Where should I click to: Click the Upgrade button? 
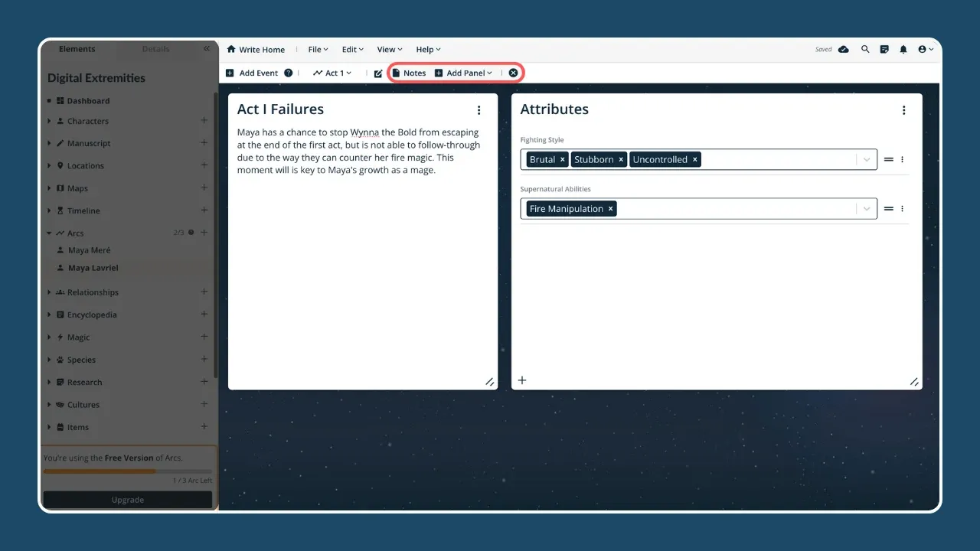tap(127, 499)
